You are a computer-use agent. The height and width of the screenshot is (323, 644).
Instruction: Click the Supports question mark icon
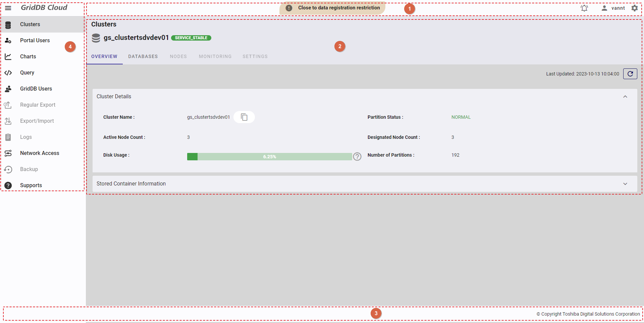[x=8, y=185]
